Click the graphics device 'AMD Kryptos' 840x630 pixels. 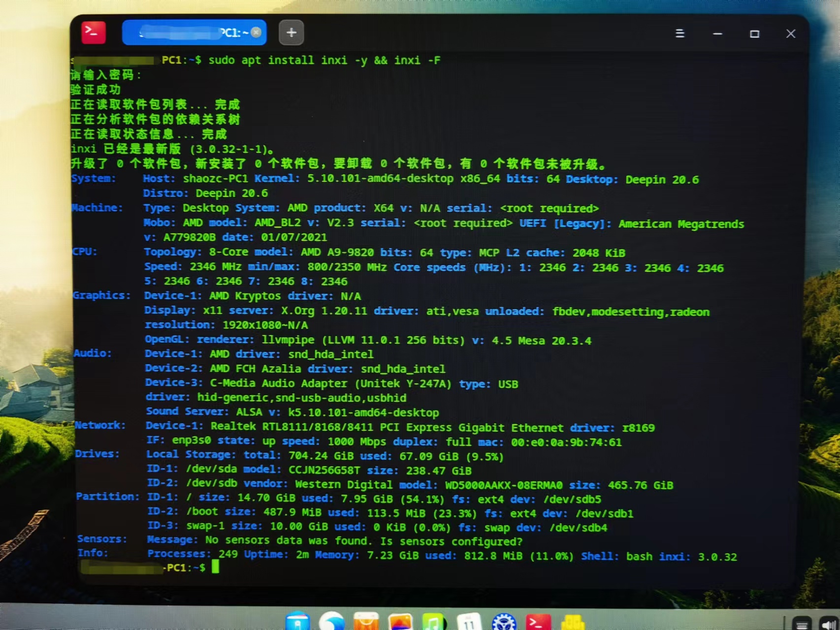(245, 296)
